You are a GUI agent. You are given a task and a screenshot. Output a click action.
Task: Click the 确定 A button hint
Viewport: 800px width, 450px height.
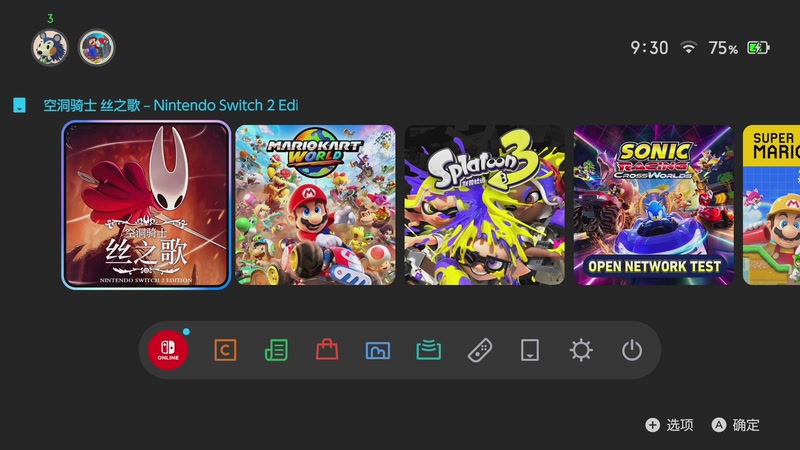(x=736, y=425)
